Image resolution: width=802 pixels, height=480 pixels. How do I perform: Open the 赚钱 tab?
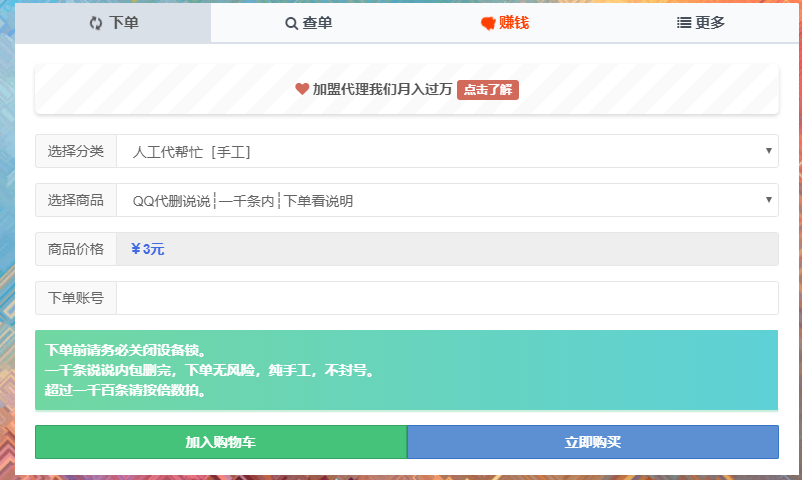(505, 23)
